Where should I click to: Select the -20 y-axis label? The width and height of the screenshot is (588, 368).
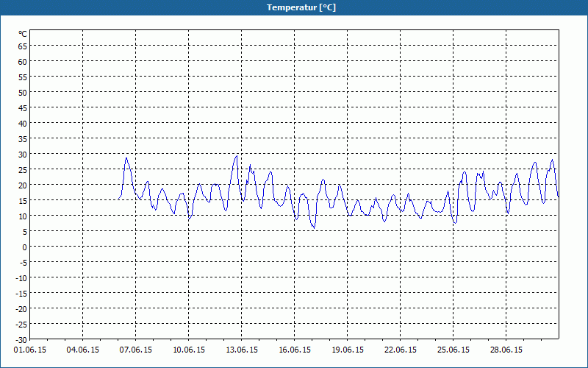pyautogui.click(x=21, y=309)
